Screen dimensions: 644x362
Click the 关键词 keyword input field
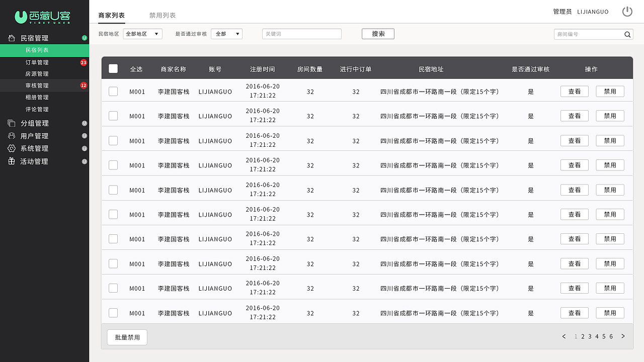tap(301, 34)
